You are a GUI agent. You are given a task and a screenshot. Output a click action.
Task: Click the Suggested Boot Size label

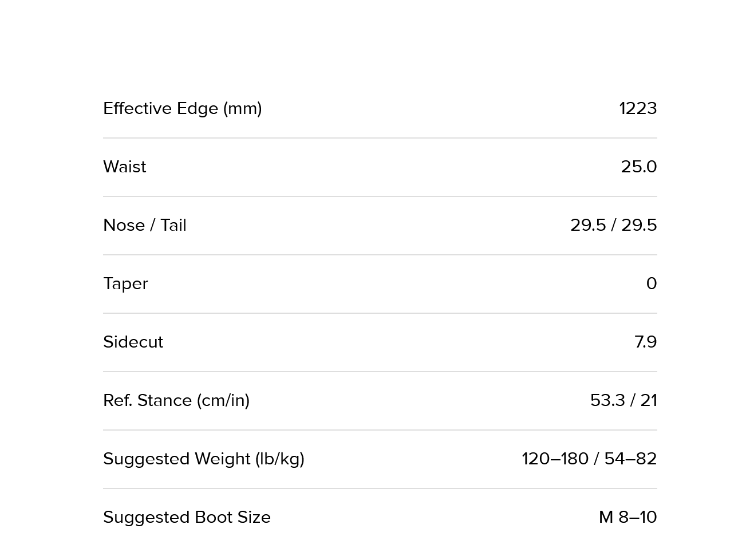click(187, 517)
